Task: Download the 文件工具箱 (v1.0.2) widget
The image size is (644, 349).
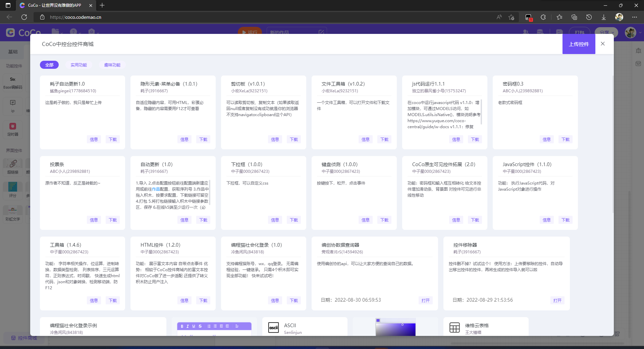Action: (384, 139)
